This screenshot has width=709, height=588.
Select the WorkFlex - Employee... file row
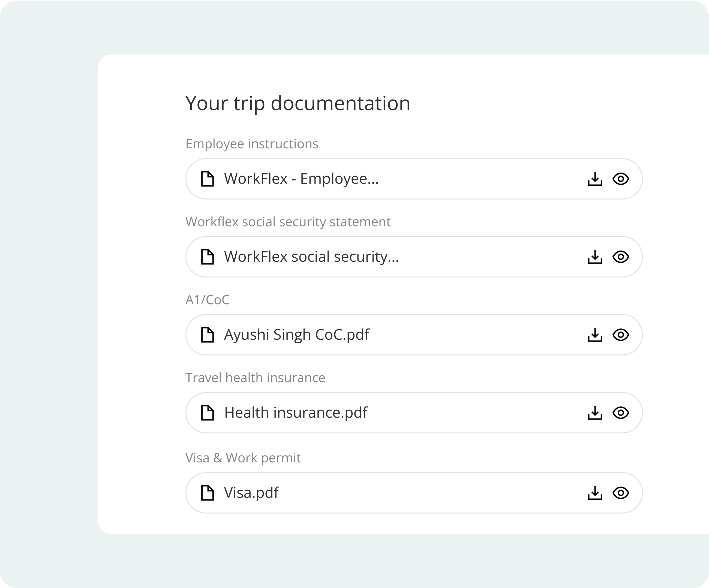(302, 179)
